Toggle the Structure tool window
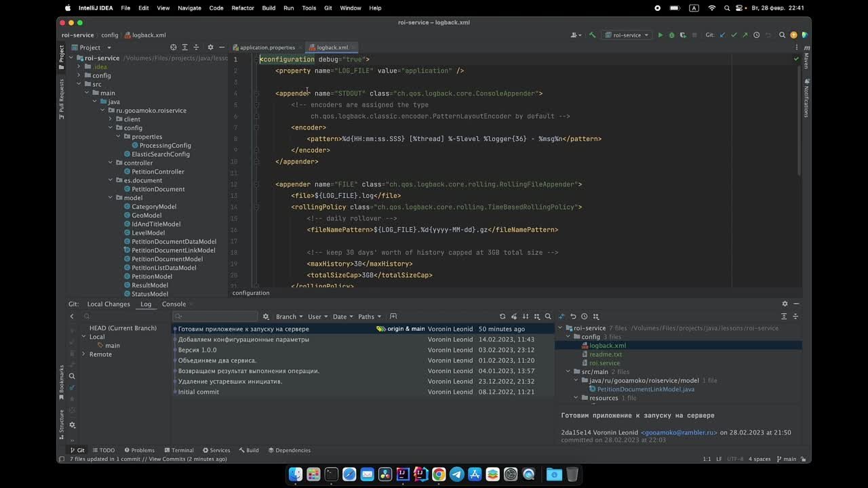 (x=61, y=421)
